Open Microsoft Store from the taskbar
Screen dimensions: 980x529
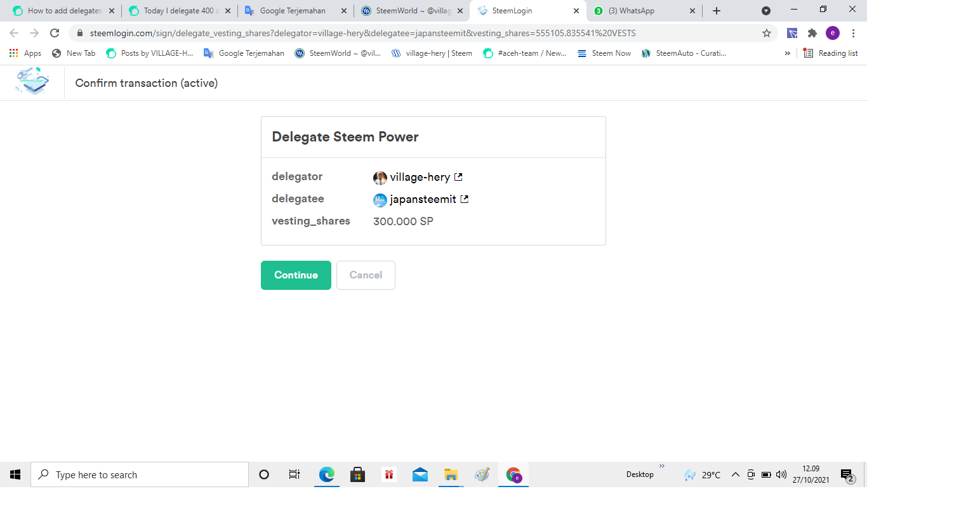coord(358,474)
